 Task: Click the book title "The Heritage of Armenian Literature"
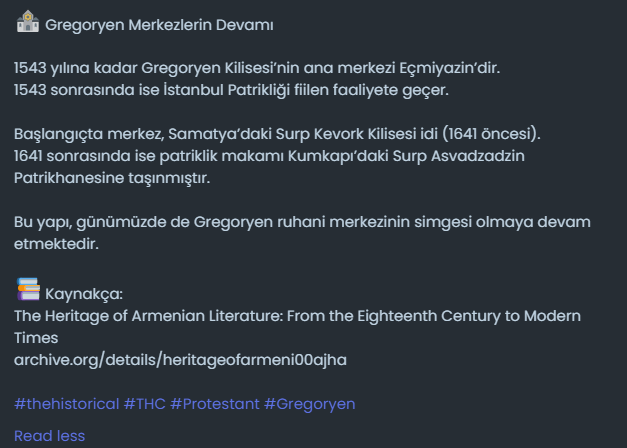pos(297,315)
